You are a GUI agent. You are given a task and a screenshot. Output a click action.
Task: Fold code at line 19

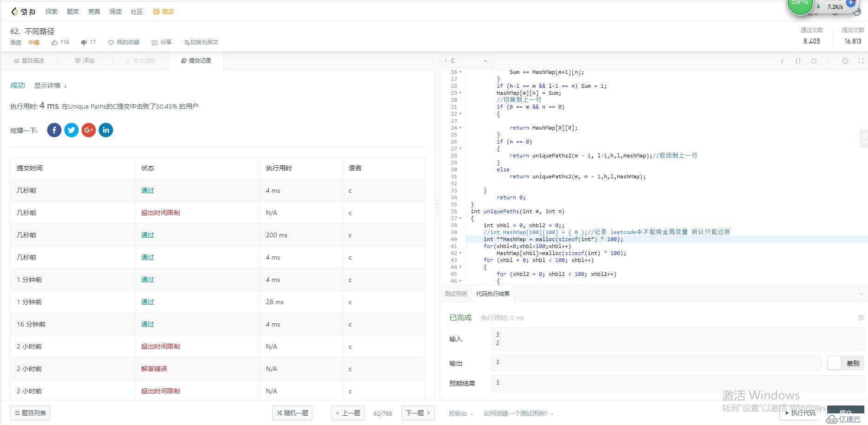point(460,93)
